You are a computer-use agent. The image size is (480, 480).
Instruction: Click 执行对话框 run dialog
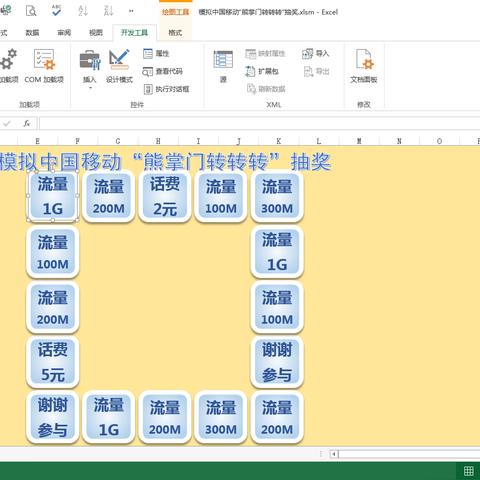pos(166,89)
